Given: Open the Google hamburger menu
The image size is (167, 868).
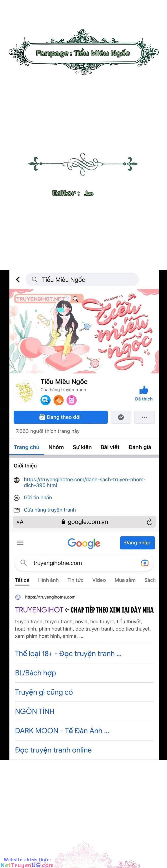Looking at the screenshot, I should point(20,543).
